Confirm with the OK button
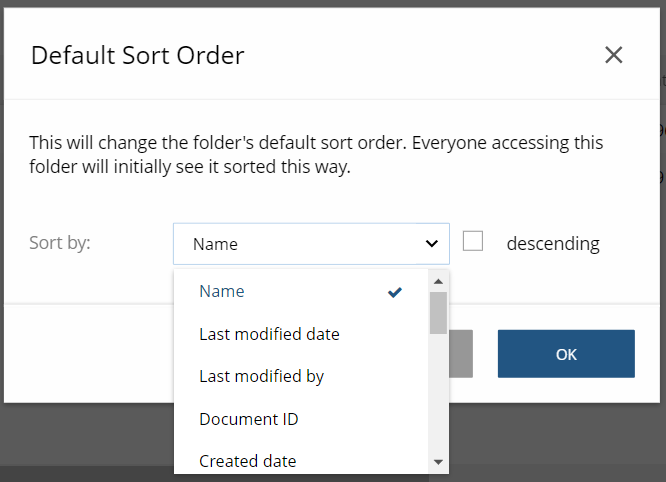The height and width of the screenshot is (482, 666). (566, 354)
